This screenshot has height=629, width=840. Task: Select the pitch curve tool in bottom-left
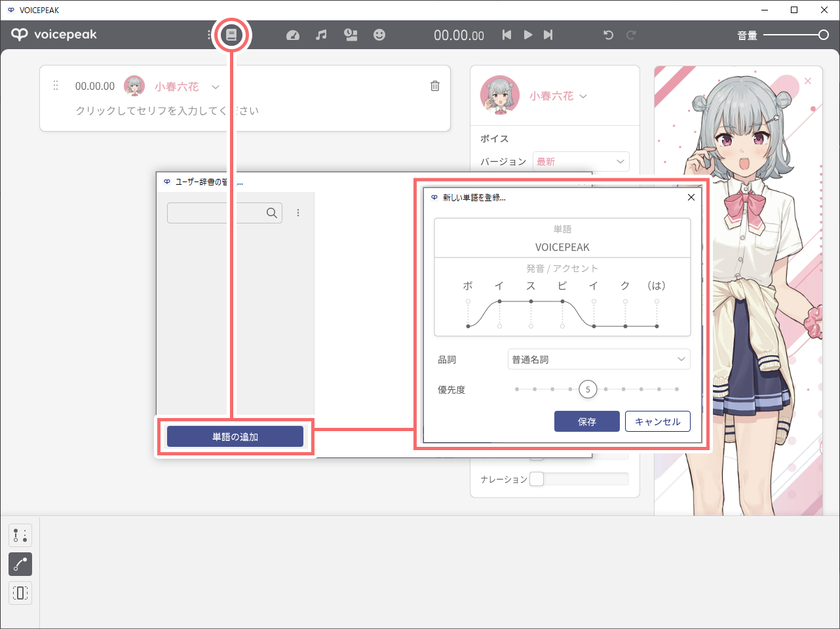tap(20, 564)
